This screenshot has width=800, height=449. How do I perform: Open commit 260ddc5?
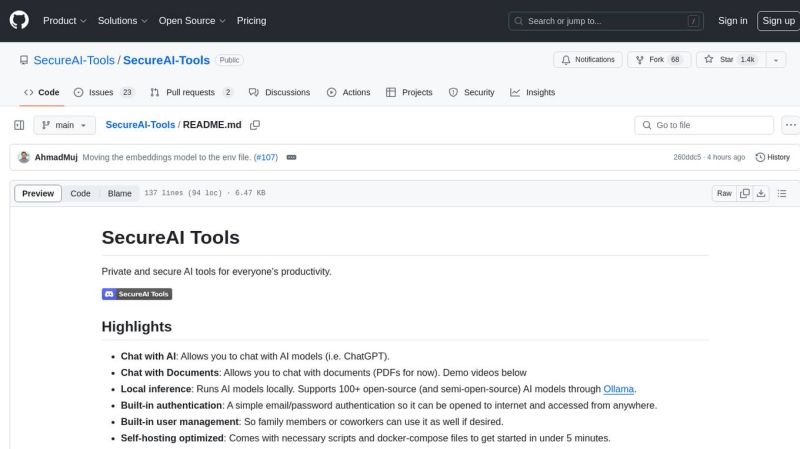pyautogui.click(x=687, y=157)
